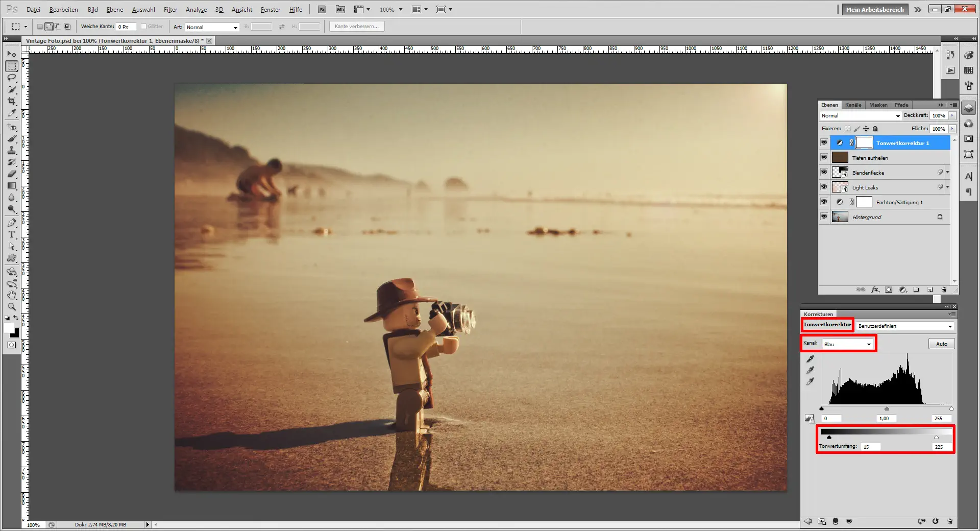
Task: Click the black point eyedropper in Korrekturen
Action: click(x=810, y=359)
